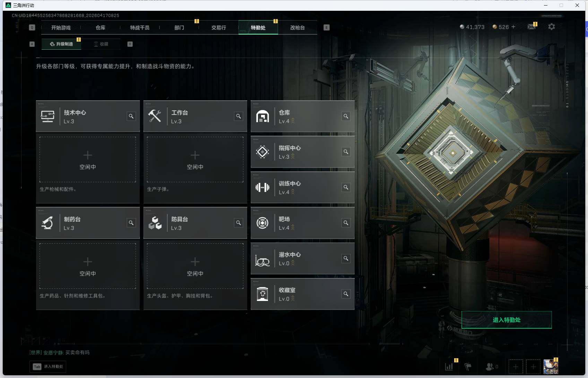Screen dimensions: 588x378
Task: Open settings gear icon at top right
Action: pyautogui.click(x=551, y=27)
